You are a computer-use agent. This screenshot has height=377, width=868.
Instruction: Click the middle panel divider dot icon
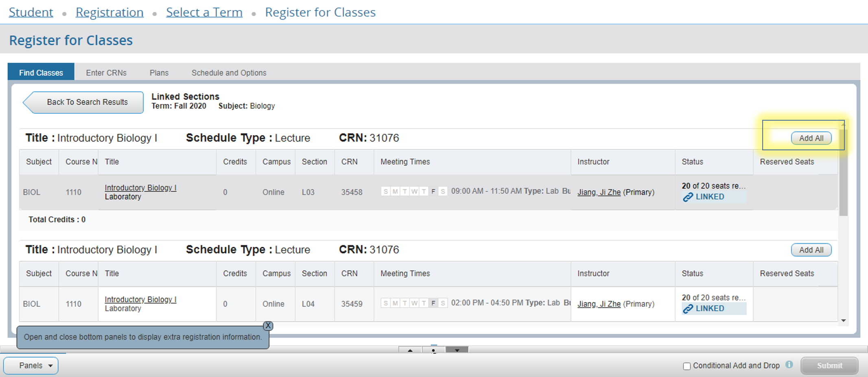pyautogui.click(x=434, y=350)
